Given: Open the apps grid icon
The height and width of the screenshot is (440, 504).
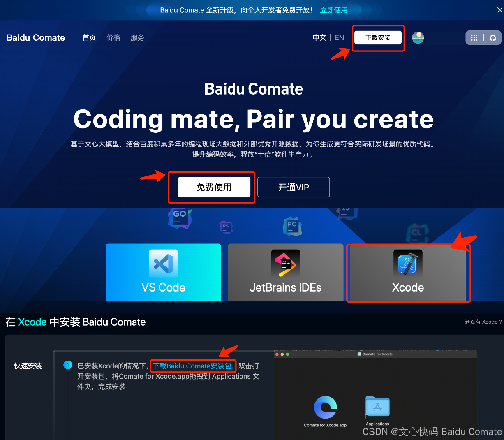Looking at the screenshot, I should pos(474,38).
